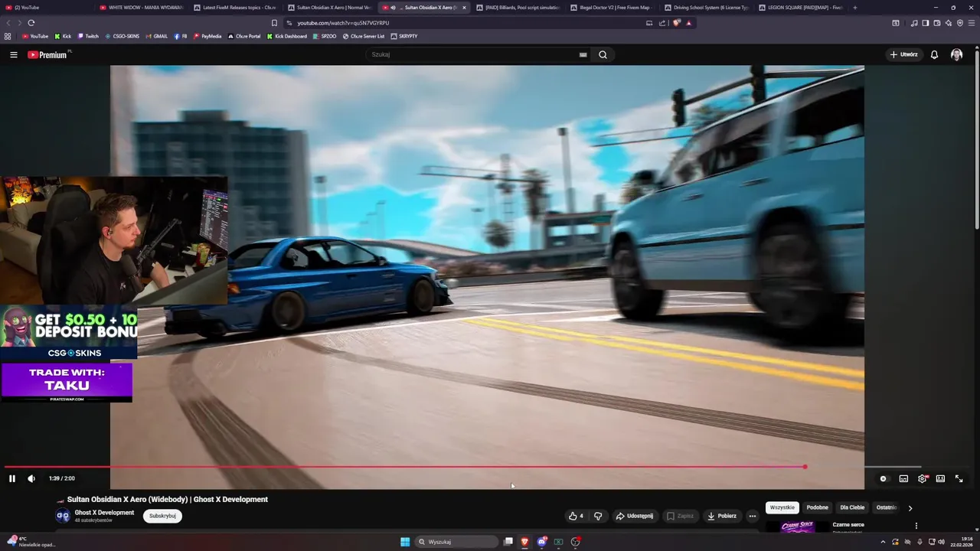
Task: Click the youtube.com address bar URL
Action: [x=343, y=23]
